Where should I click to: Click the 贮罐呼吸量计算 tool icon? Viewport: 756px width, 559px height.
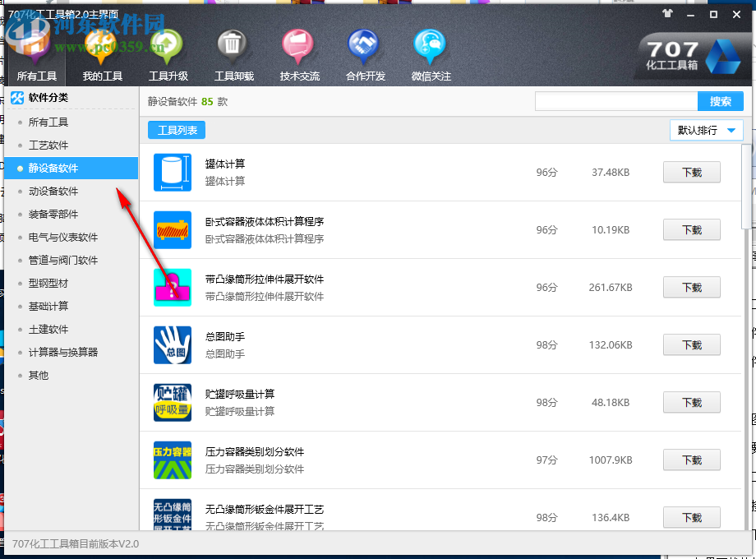(172, 402)
